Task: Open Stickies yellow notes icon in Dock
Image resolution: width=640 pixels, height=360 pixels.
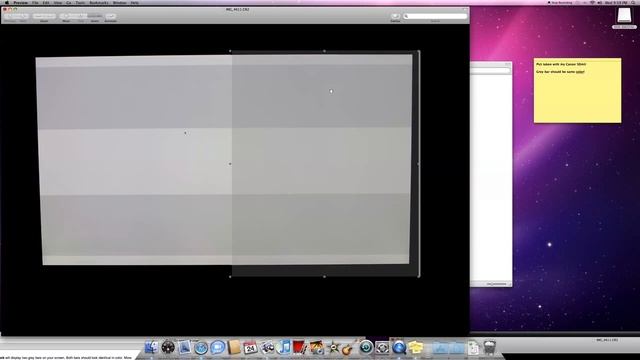Action: 416,348
